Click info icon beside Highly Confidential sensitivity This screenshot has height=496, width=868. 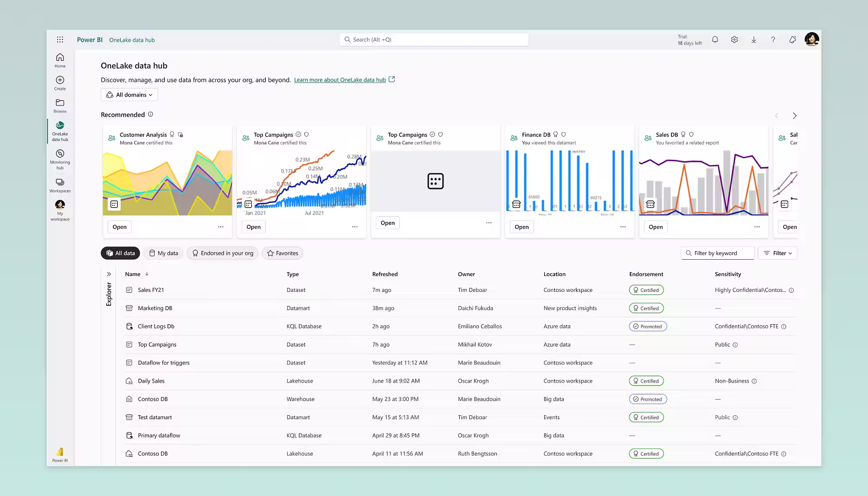pyautogui.click(x=791, y=290)
